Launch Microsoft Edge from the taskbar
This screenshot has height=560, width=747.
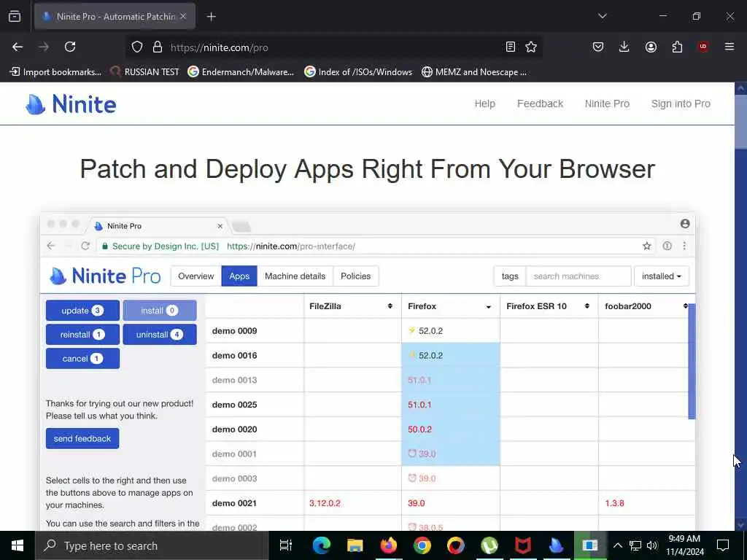pyautogui.click(x=321, y=545)
